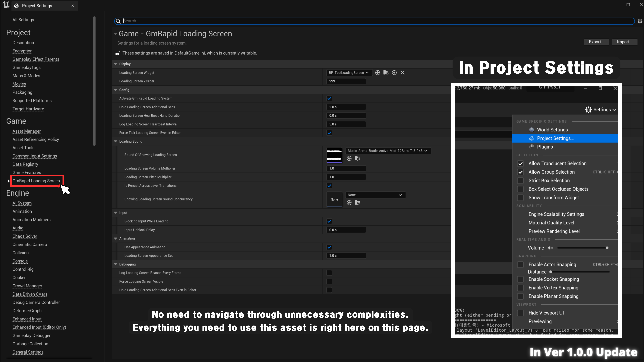Collapse the Loading Sound section
This screenshot has width=644, height=362.
tap(115, 141)
